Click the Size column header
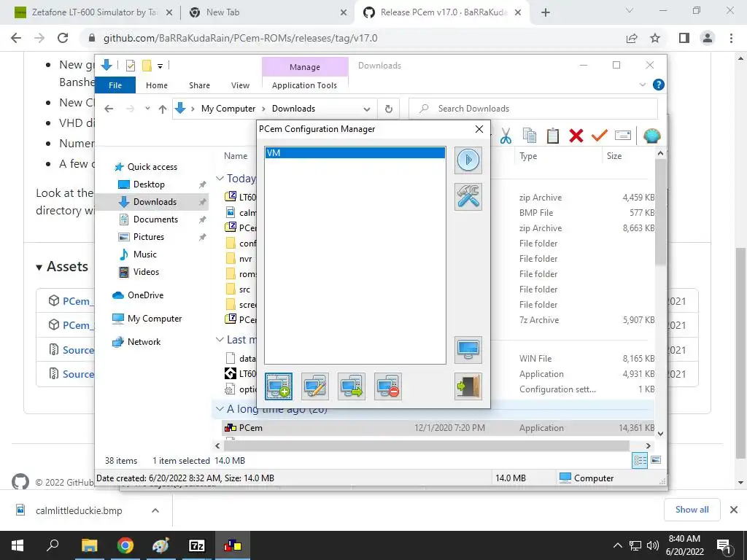Screen dimensions: 747x560 pos(614,156)
